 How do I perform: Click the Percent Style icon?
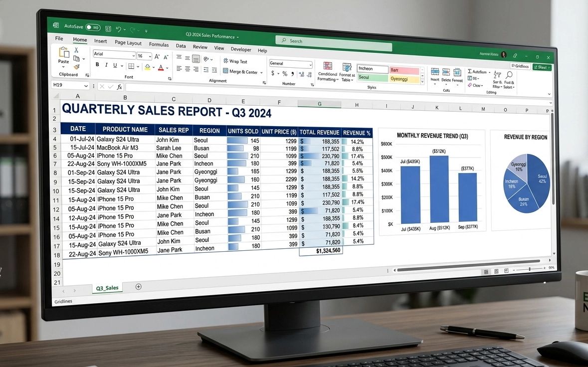285,74
